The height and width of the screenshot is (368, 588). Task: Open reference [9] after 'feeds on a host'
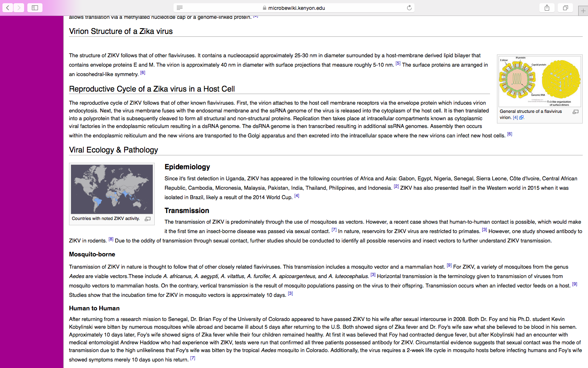pos(575,284)
